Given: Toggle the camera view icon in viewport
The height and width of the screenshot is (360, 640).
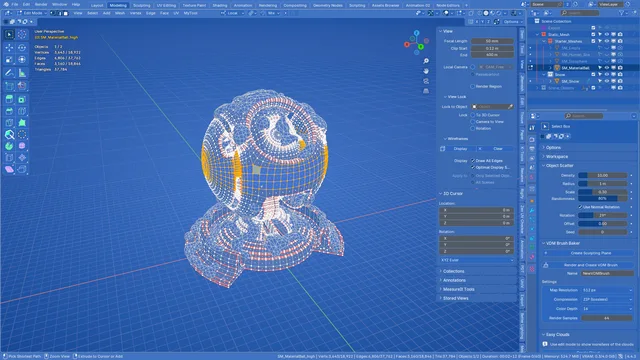Looking at the screenshot, I should click(426, 81).
